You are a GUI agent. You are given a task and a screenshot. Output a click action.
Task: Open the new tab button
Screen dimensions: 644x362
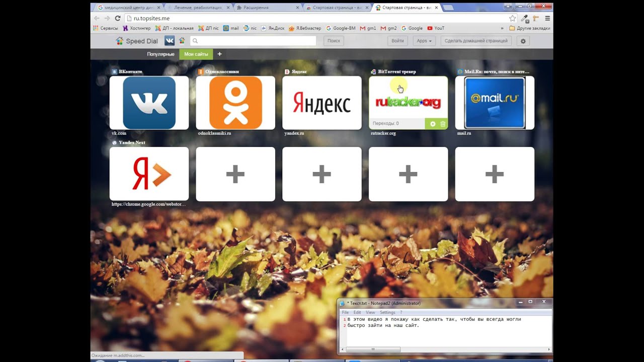coord(448,8)
